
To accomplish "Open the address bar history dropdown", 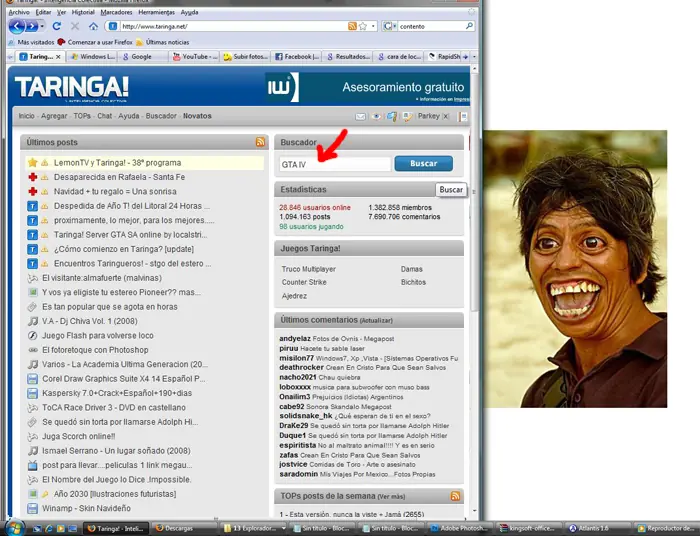I will (x=373, y=26).
